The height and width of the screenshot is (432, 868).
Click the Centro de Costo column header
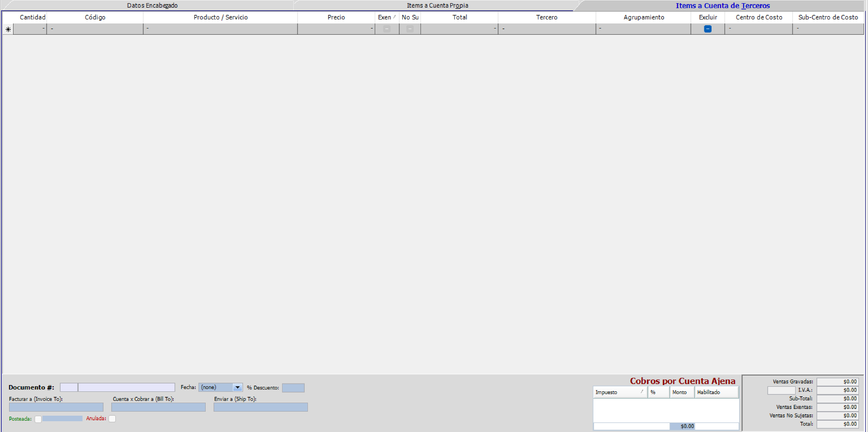[759, 17]
